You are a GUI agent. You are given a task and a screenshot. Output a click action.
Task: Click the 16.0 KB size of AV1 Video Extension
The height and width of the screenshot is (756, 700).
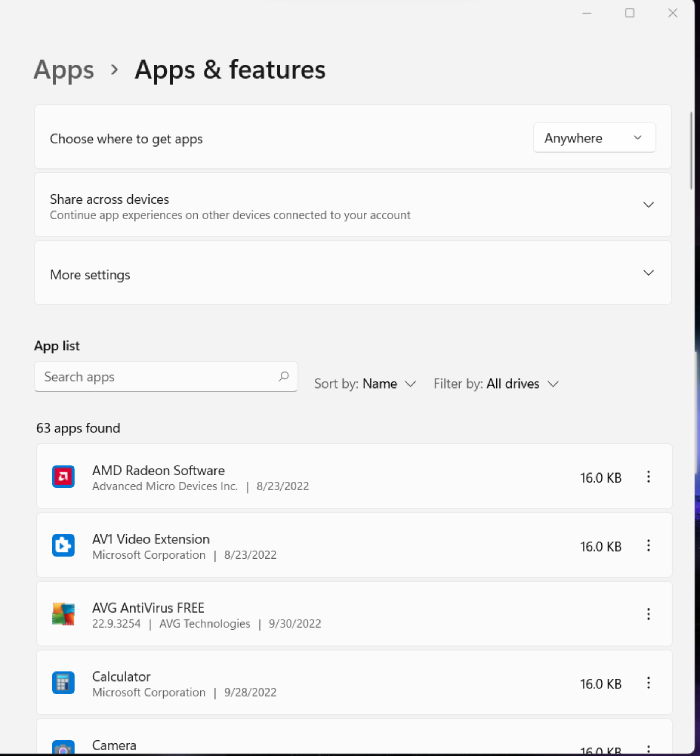(601, 546)
